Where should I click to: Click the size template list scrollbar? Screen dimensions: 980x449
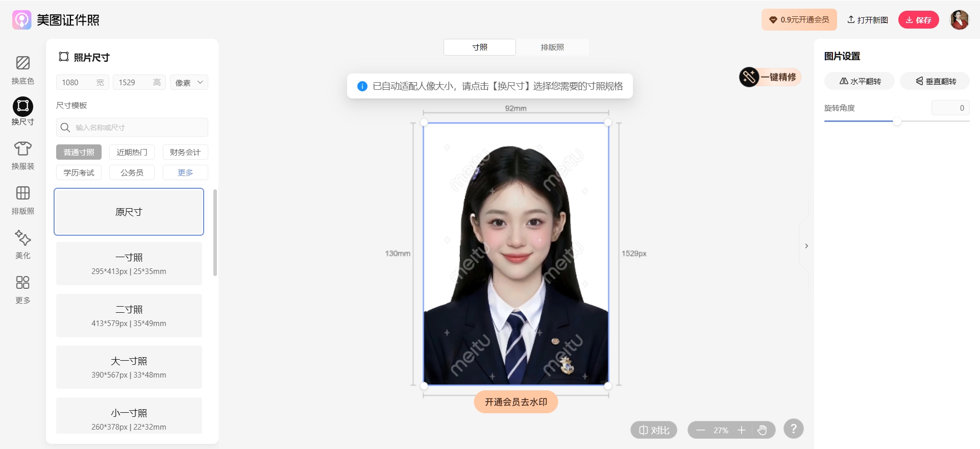(215, 233)
